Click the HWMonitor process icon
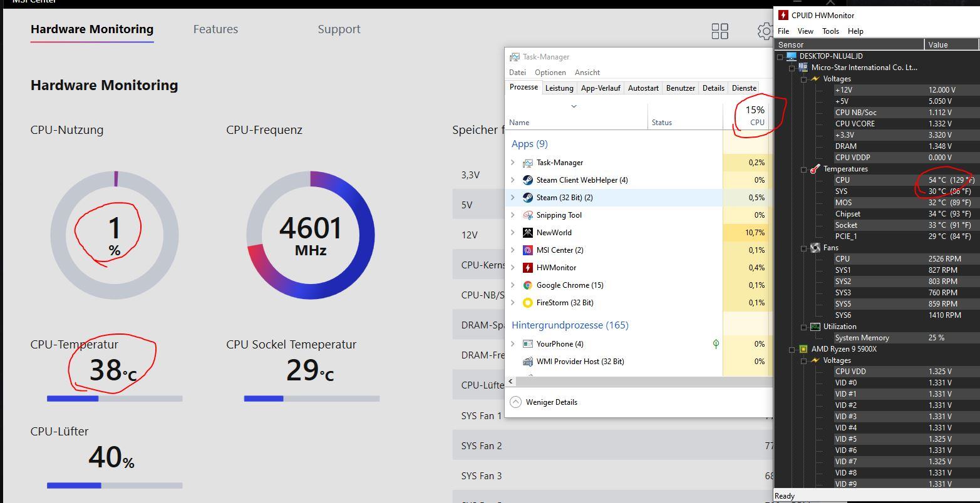The height and width of the screenshot is (503, 980). pos(527,268)
